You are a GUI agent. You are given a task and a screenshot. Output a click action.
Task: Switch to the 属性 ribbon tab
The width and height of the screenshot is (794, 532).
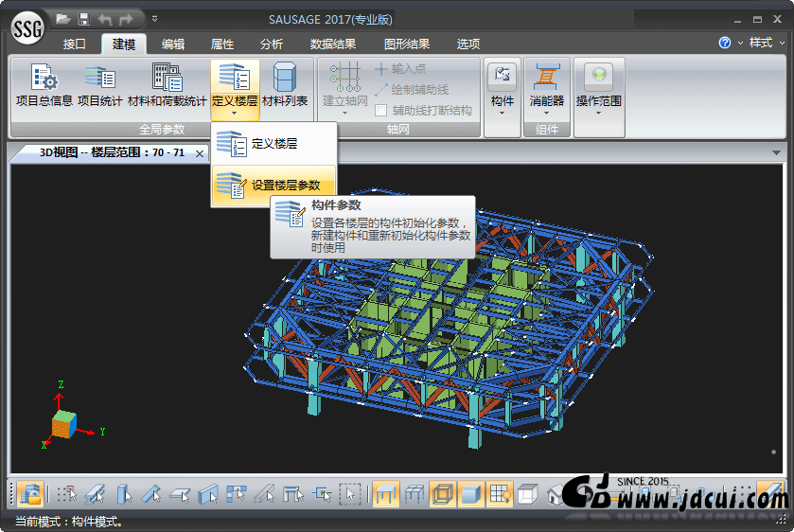click(222, 44)
